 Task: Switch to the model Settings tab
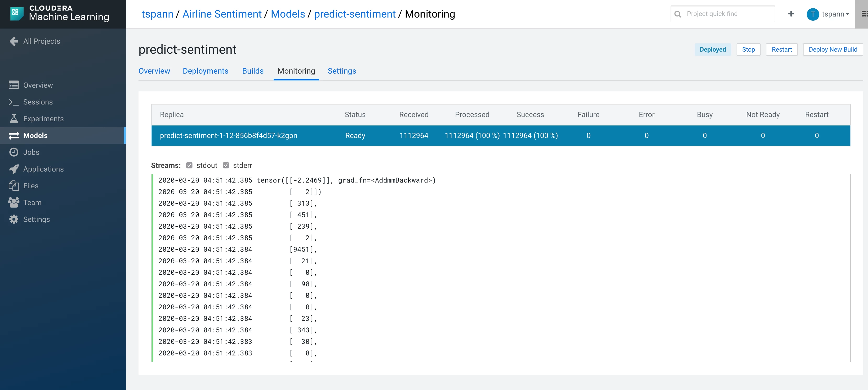coord(342,71)
